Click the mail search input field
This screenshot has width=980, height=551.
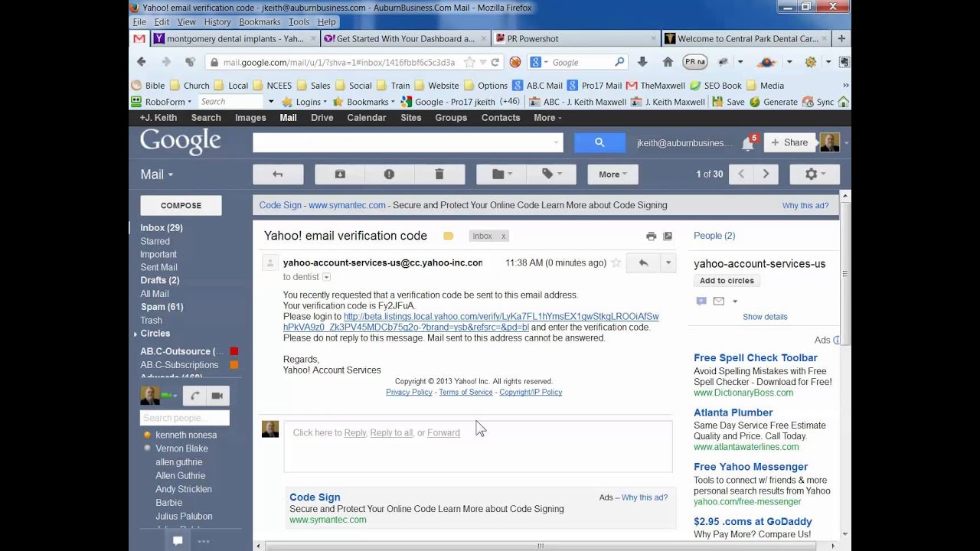(406, 142)
